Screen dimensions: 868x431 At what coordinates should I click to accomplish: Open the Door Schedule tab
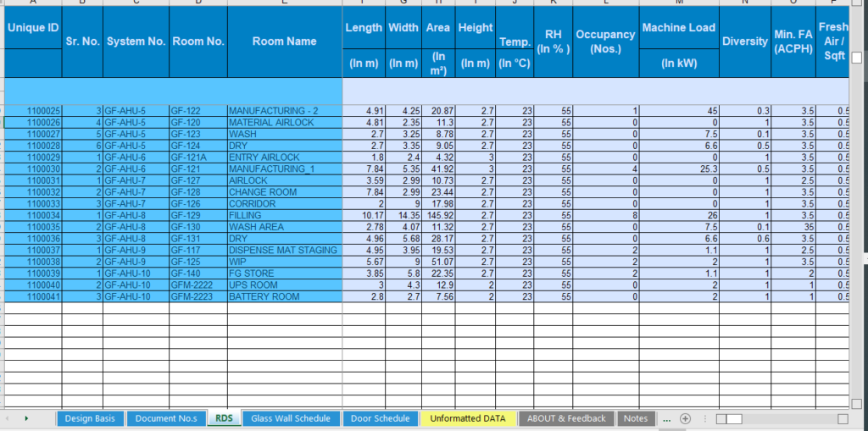click(381, 418)
